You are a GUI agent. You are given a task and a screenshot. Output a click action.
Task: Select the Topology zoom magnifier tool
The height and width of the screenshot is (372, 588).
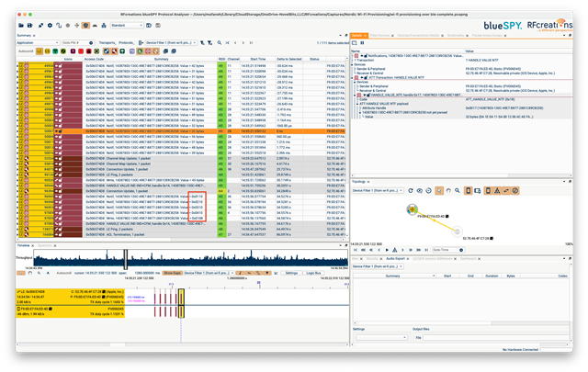458,190
